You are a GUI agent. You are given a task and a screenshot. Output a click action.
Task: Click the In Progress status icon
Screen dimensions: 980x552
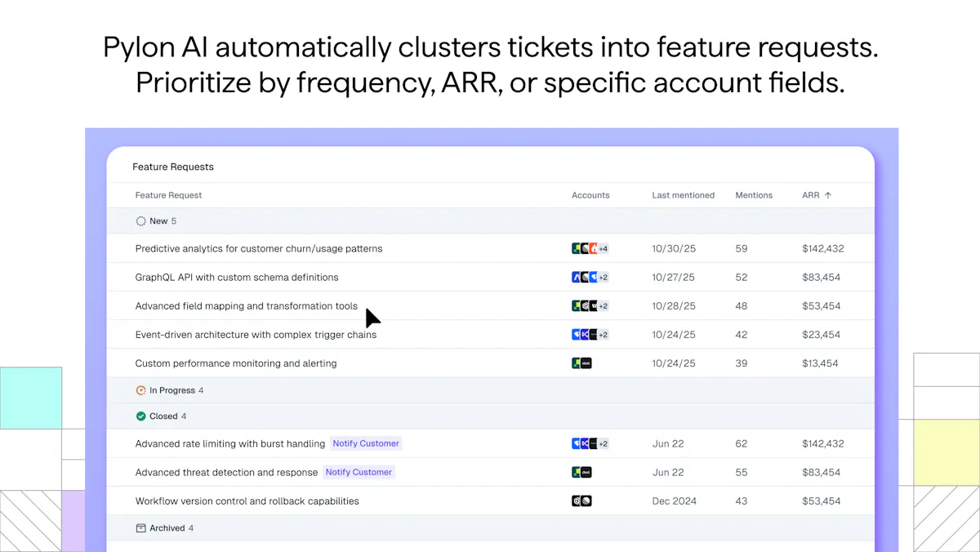(140, 390)
